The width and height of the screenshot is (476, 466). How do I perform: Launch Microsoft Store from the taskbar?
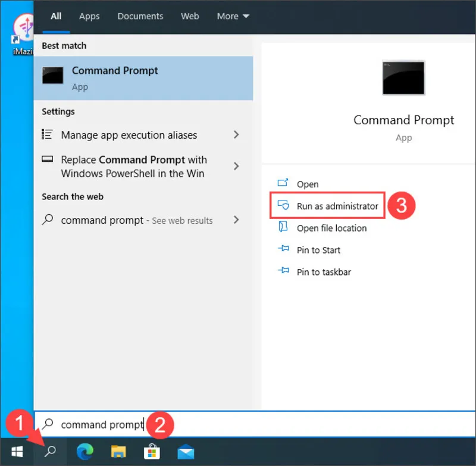[152, 452]
